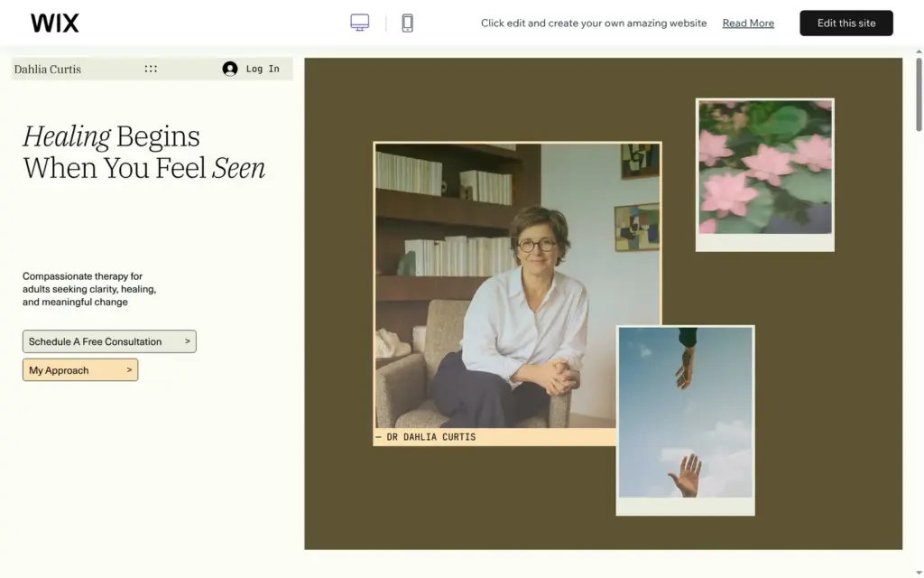Open the Read More link

[x=748, y=23]
